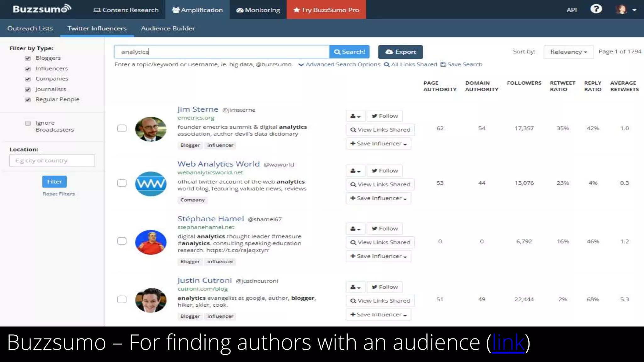
Task: Open the Relevancy sort dropdown
Action: [568, 52]
